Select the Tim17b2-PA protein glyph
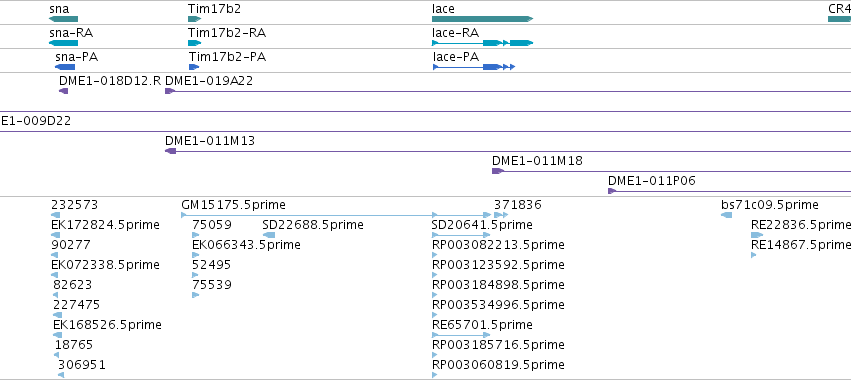 (x=194, y=67)
